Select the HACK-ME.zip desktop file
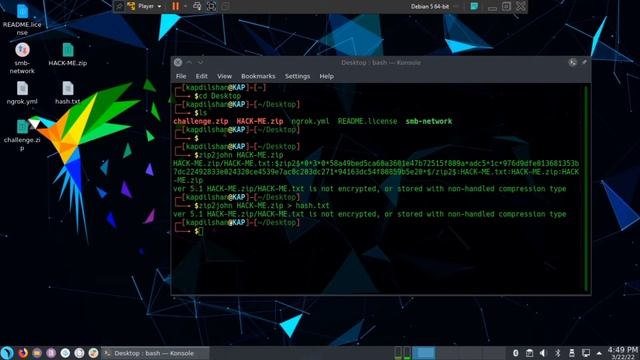This screenshot has width=640, height=360. click(68, 54)
